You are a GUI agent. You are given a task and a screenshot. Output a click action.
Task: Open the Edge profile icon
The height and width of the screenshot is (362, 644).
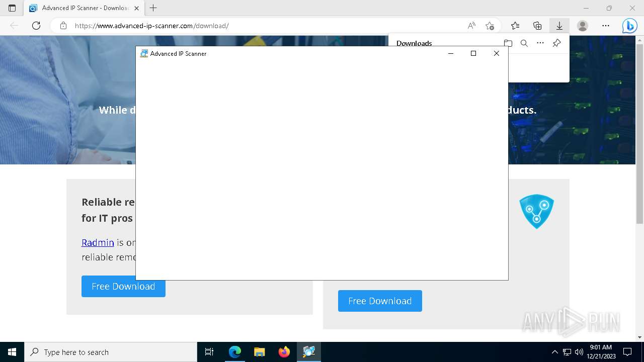click(583, 26)
